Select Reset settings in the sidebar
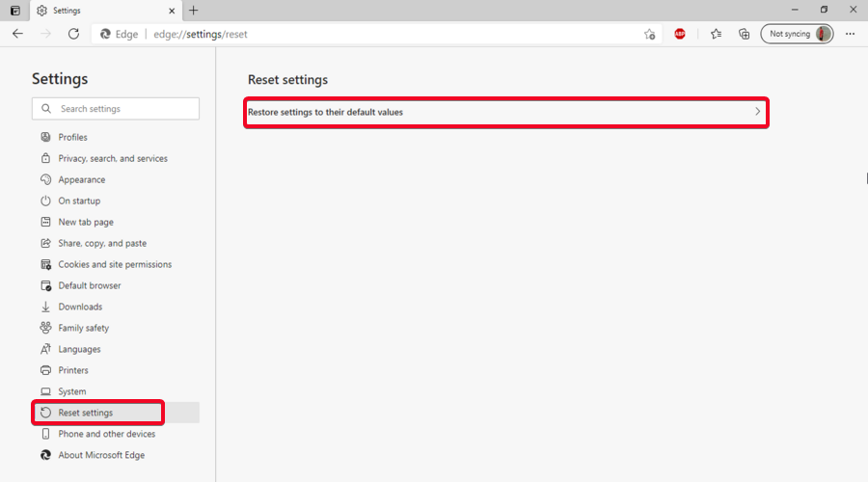Image resolution: width=868 pixels, height=482 pixels. [85, 413]
